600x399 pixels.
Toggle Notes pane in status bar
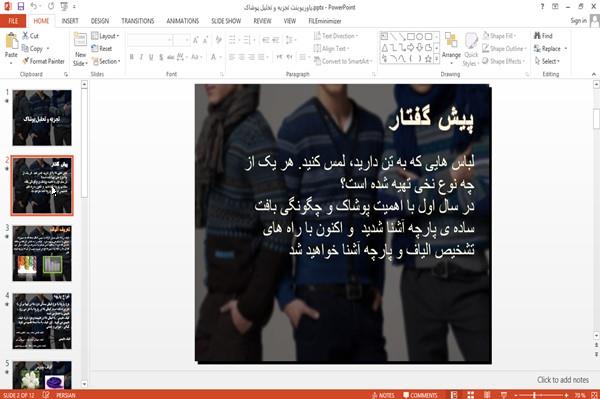pyautogui.click(x=383, y=395)
